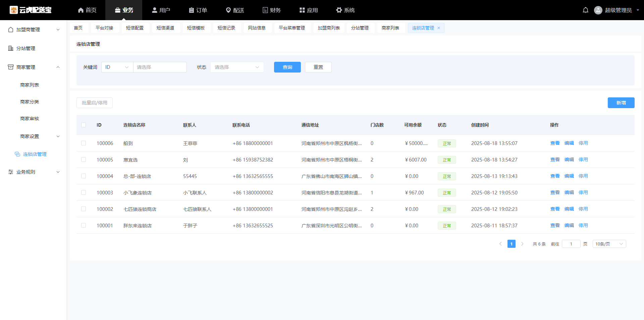Click the 正常 status tag for ID 100006

pos(447,143)
